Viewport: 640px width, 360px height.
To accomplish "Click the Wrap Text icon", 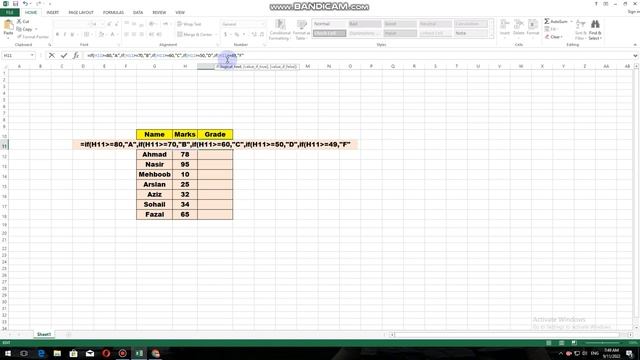I will 180,24.
